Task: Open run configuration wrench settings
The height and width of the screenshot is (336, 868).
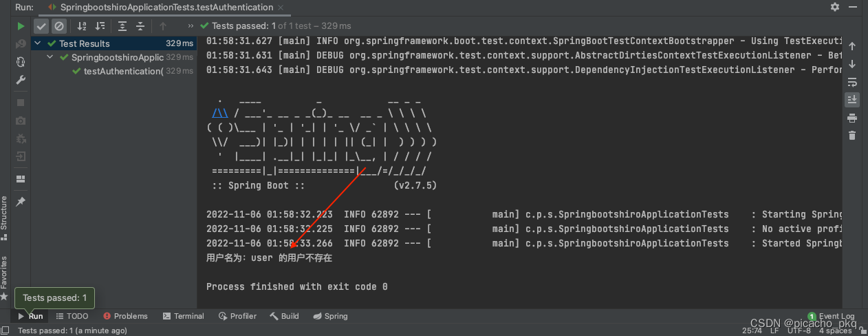Action: tap(21, 80)
